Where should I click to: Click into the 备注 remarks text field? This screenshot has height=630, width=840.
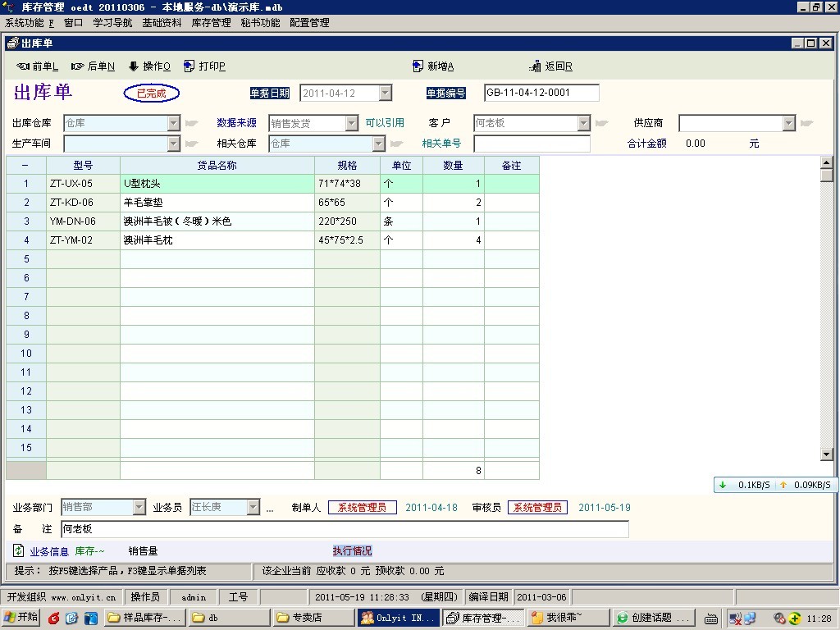345,529
